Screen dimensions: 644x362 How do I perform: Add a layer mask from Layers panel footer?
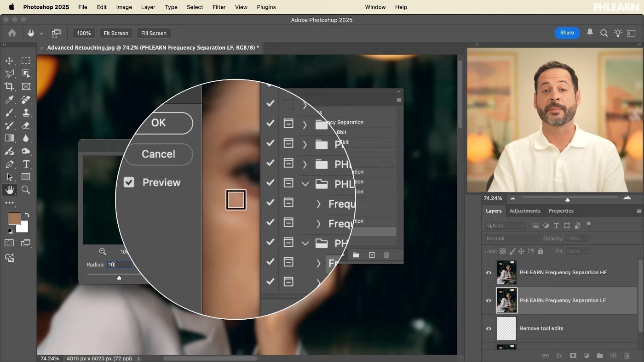pos(573,356)
